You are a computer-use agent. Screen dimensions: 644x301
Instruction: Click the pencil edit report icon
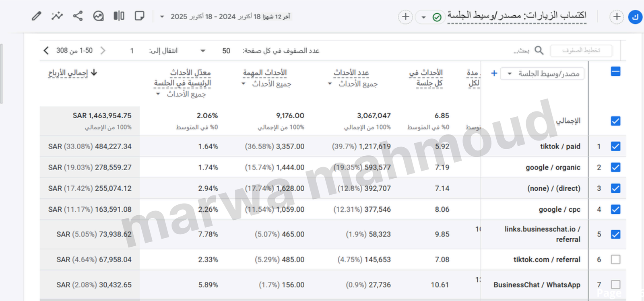click(x=36, y=16)
